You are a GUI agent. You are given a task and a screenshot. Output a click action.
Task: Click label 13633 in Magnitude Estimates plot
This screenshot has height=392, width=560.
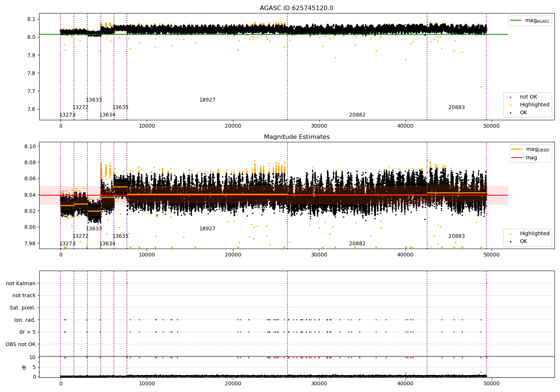click(94, 229)
